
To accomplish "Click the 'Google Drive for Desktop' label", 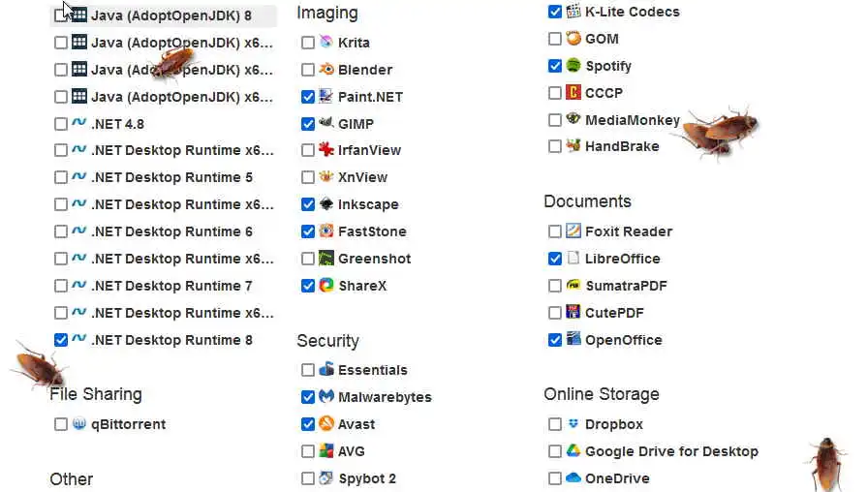I will pos(671,451).
